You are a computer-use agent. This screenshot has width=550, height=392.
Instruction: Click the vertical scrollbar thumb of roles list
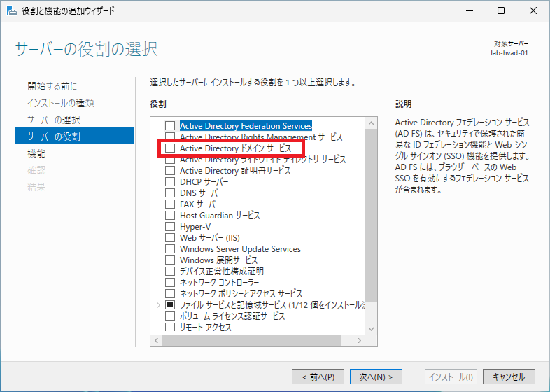pyautogui.click(x=371, y=216)
